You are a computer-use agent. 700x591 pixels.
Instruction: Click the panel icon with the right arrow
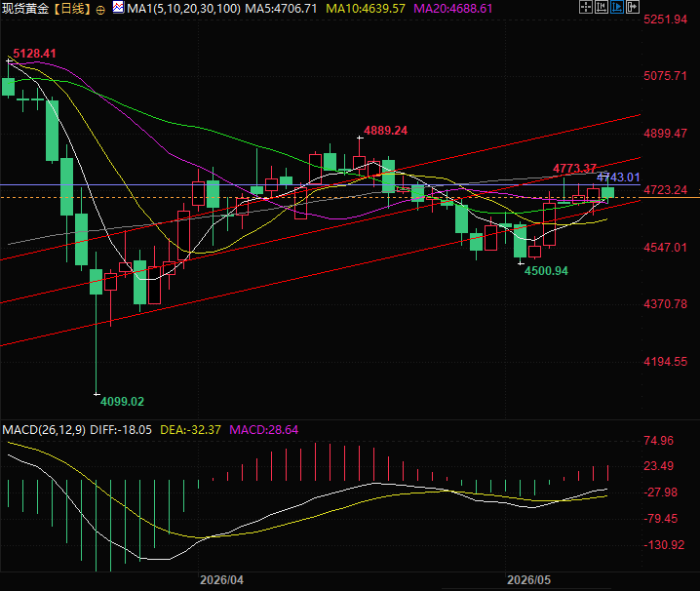tap(633, 7)
